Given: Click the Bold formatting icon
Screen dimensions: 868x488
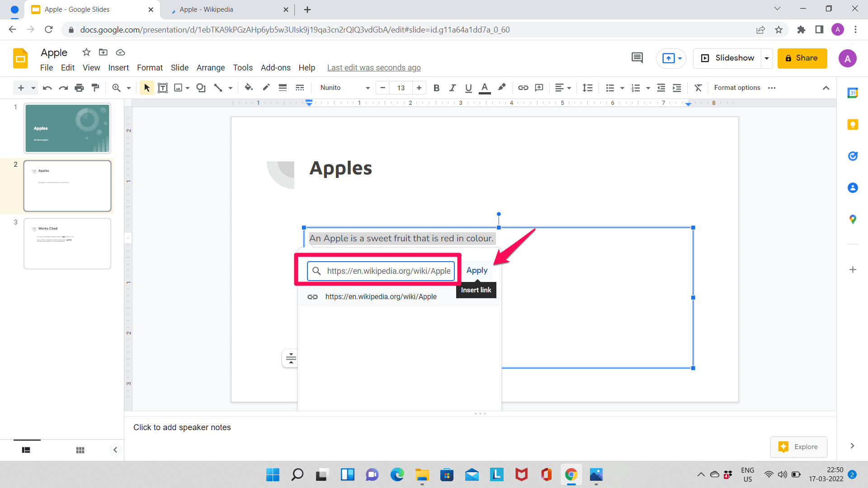Looking at the screenshot, I should [436, 88].
